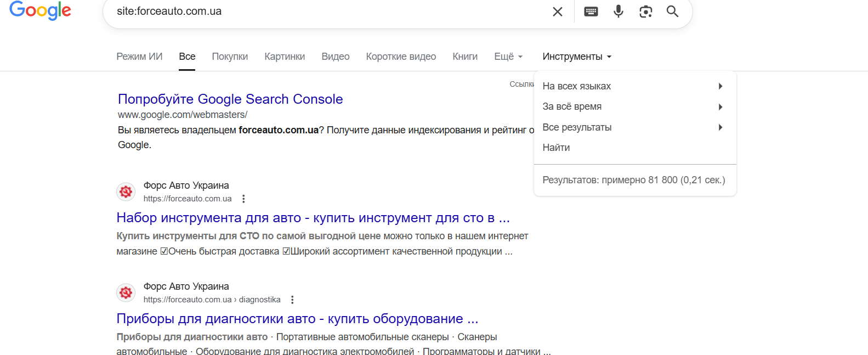Screen dimensions: 868x355
Task: Select the Все tab
Action: [187, 57]
